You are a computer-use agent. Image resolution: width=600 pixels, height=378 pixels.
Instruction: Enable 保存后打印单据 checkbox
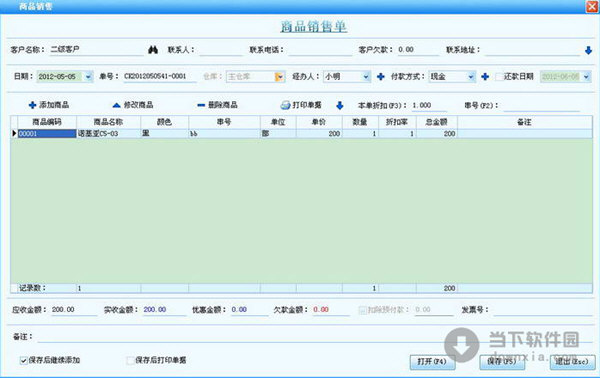(130, 360)
